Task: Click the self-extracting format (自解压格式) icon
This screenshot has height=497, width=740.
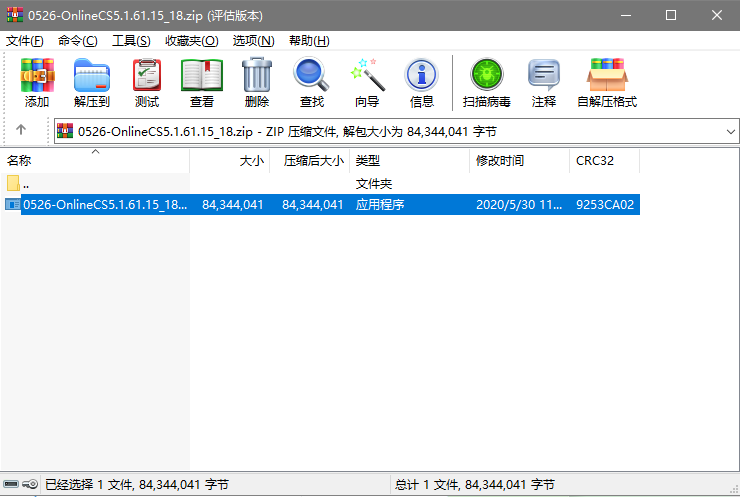Action: (x=607, y=82)
